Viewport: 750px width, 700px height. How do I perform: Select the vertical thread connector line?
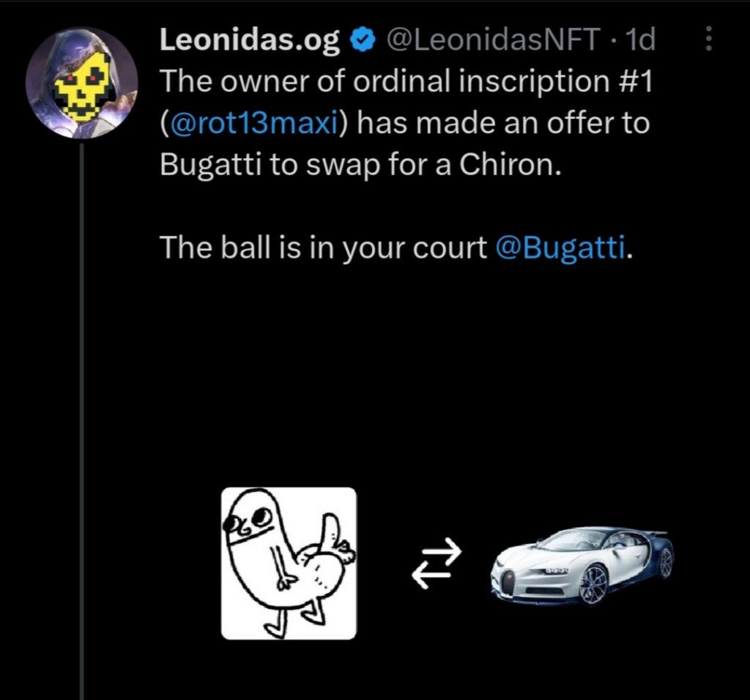click(x=81, y=417)
